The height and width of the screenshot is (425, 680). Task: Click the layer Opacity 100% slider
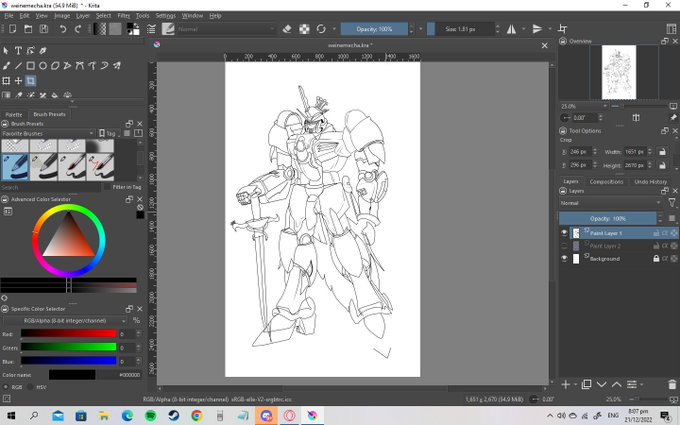607,218
